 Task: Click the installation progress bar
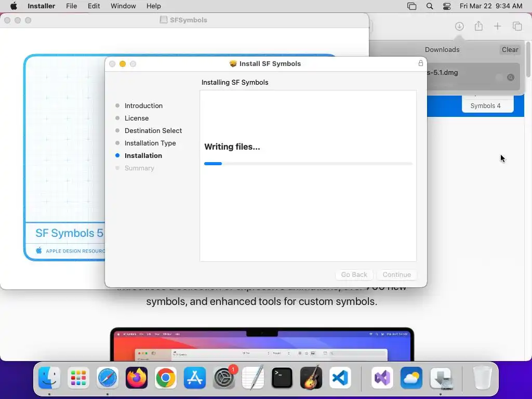(308, 164)
